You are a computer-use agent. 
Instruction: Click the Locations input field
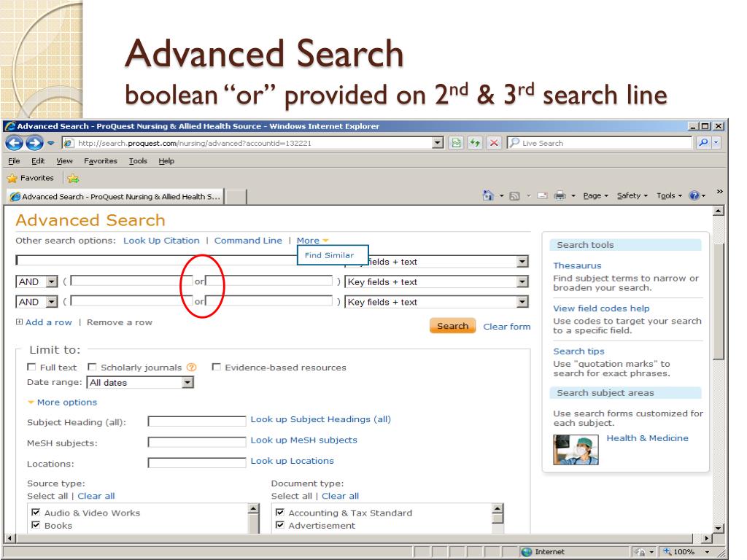coord(197,463)
